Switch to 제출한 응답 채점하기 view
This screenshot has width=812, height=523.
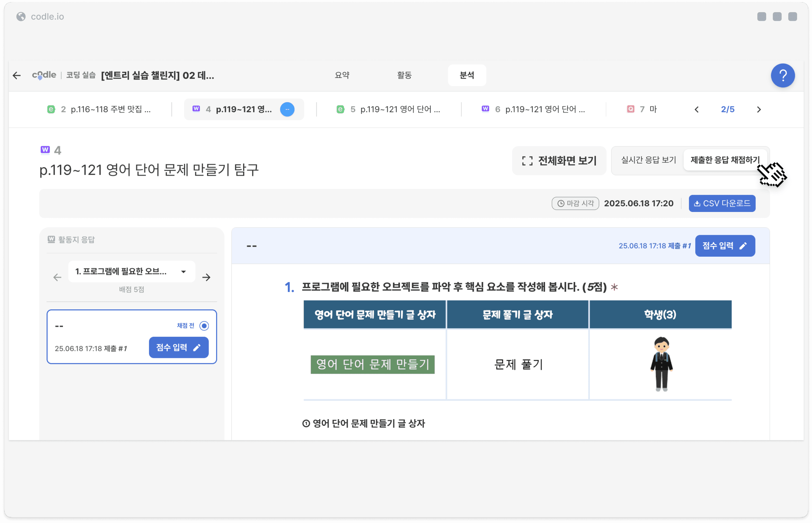725,160
